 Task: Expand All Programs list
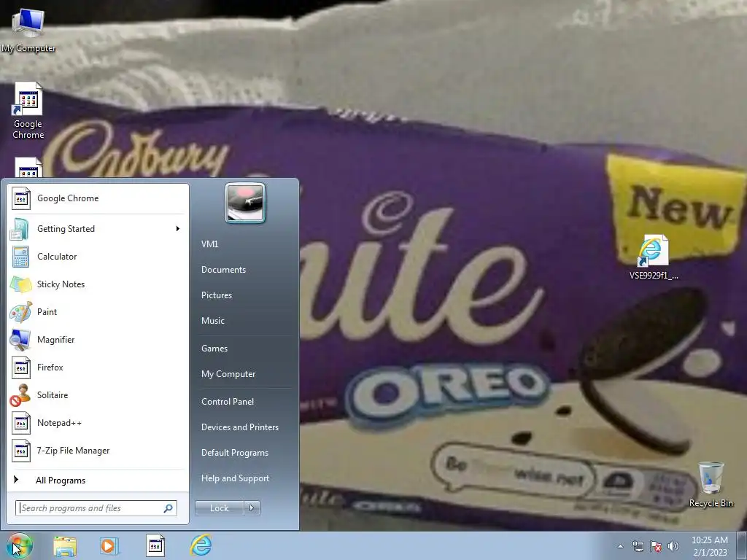click(98, 481)
